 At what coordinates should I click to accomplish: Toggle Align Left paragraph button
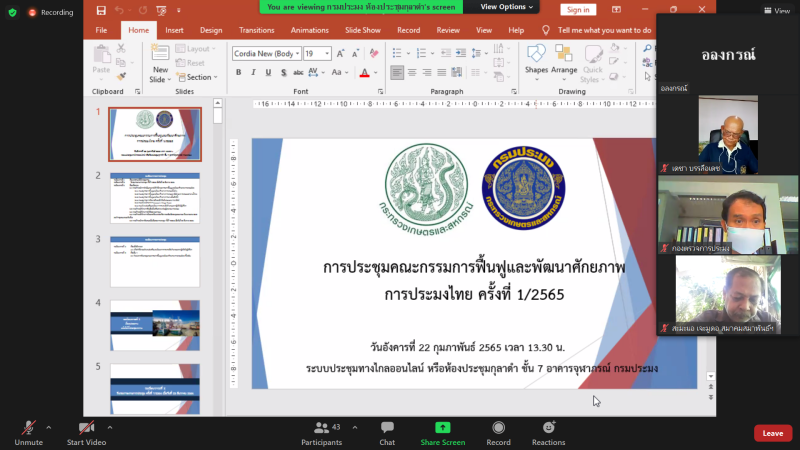pos(397,72)
